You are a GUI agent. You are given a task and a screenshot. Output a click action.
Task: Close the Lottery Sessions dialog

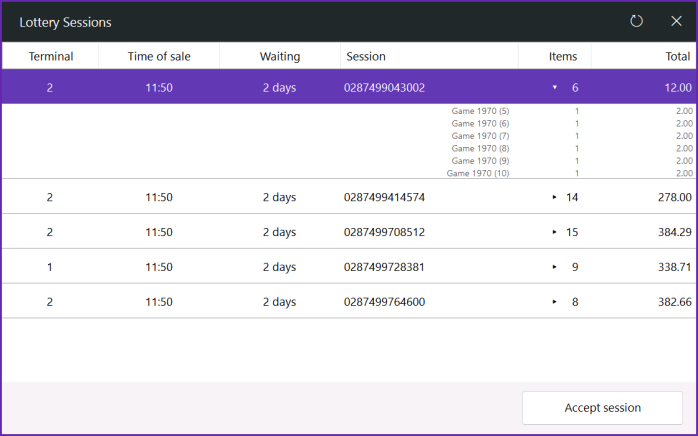pos(676,21)
